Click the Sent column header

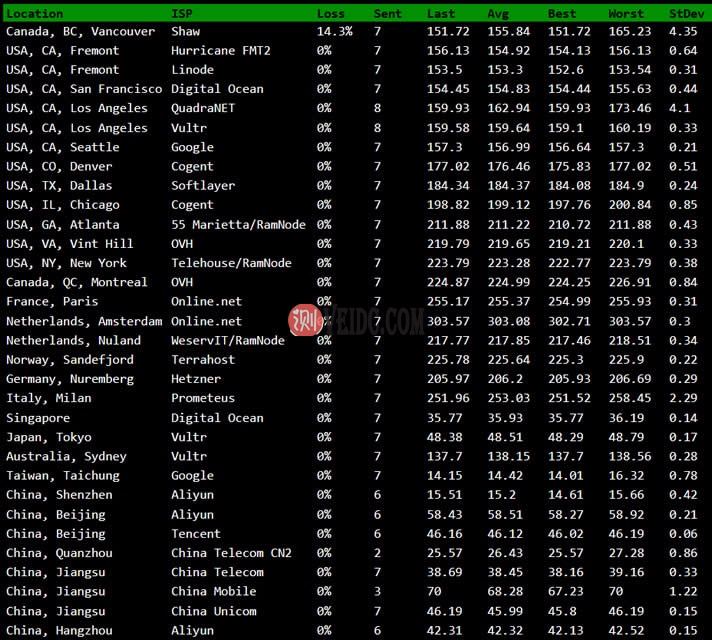pyautogui.click(x=387, y=14)
